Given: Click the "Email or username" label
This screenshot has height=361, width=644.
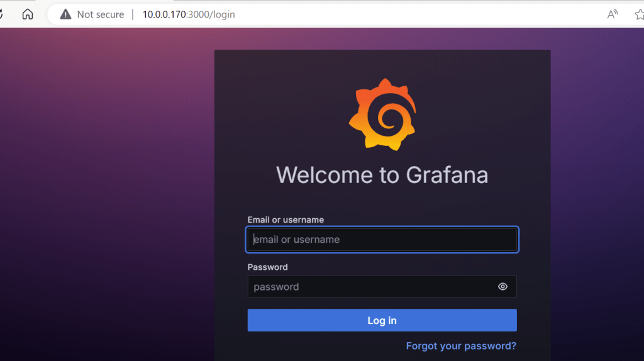Looking at the screenshot, I should [x=286, y=219].
